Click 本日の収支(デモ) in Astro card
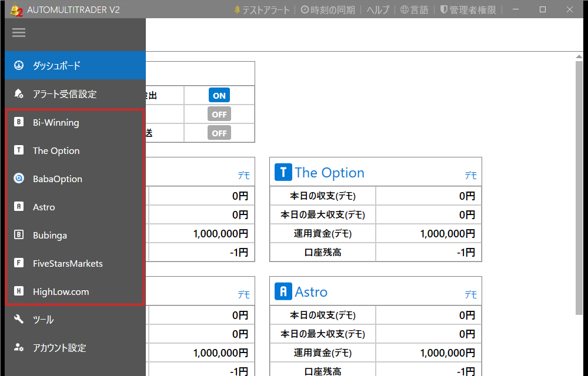This screenshot has height=376, width=588. coord(322,315)
